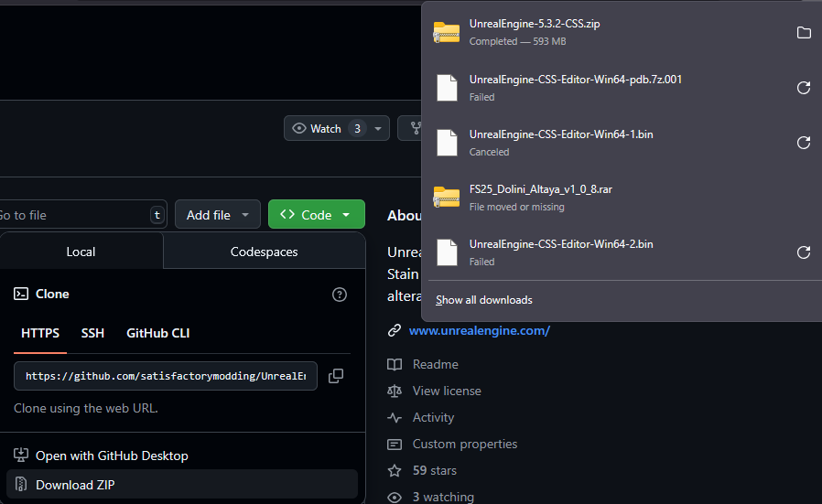Click the UnrealEngine-CSS-Editor-Win64-pdb.7z.001 file name
The height and width of the screenshot is (504, 822).
point(576,79)
